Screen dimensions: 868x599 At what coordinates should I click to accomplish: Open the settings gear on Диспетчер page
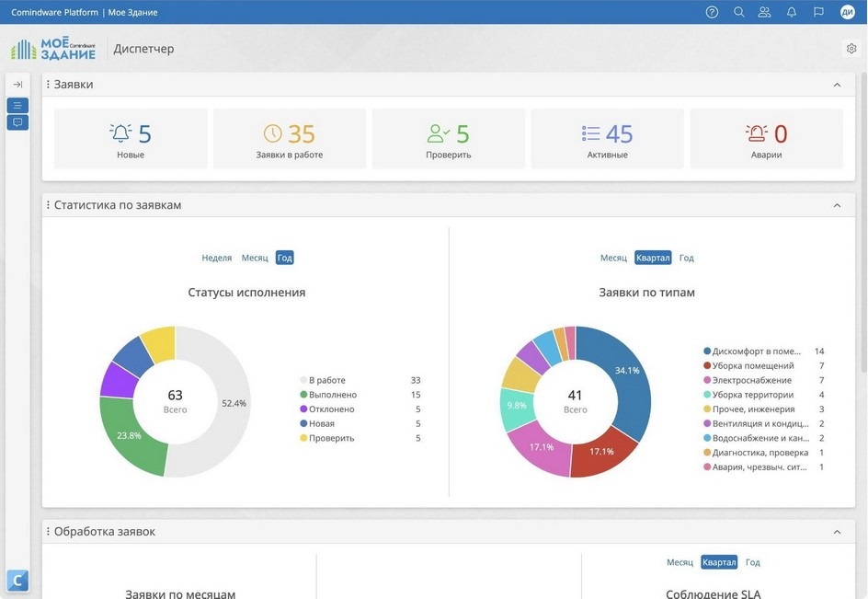click(851, 49)
